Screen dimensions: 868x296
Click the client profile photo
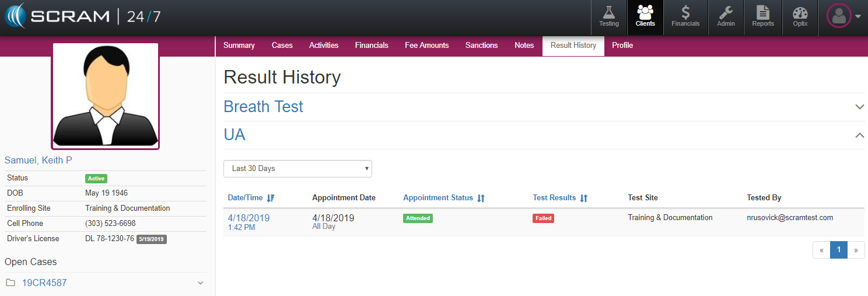(x=105, y=96)
